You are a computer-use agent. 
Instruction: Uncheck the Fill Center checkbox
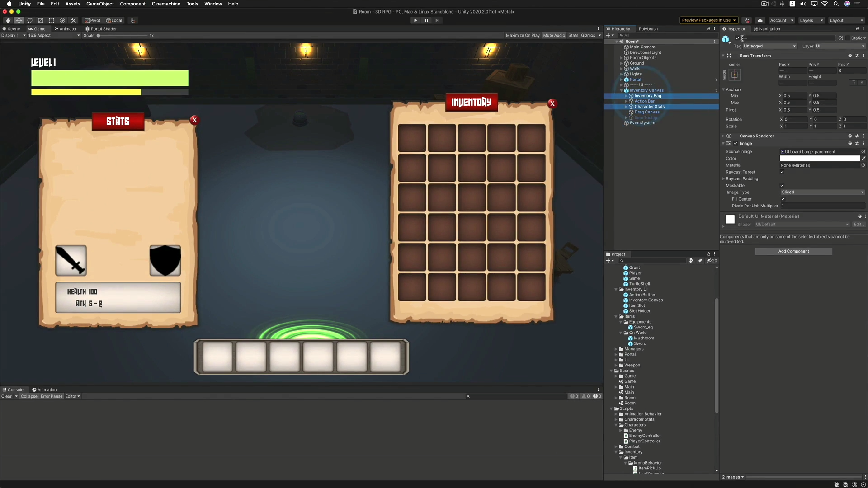[783, 199]
